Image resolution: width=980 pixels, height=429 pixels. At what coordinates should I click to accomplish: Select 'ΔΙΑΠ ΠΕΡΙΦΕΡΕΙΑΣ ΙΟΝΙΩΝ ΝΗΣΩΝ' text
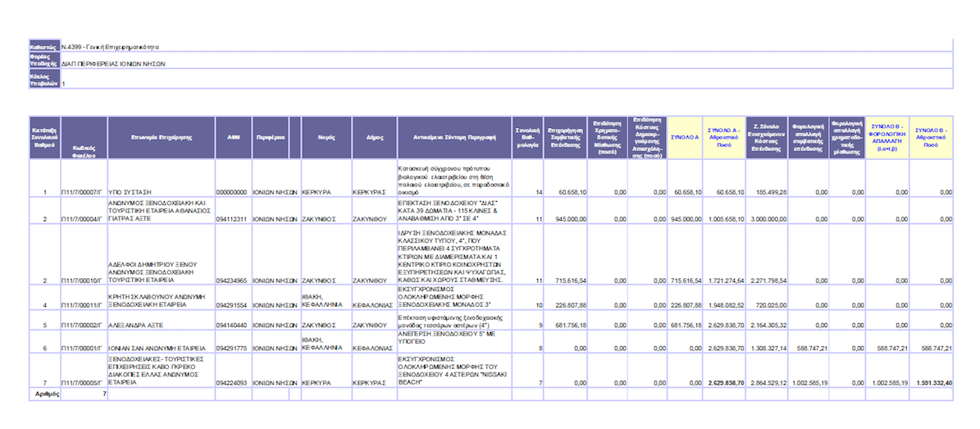tap(113, 64)
